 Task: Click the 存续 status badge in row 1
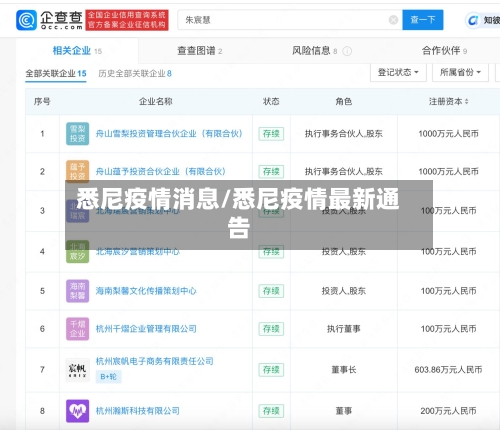pyautogui.click(x=271, y=134)
